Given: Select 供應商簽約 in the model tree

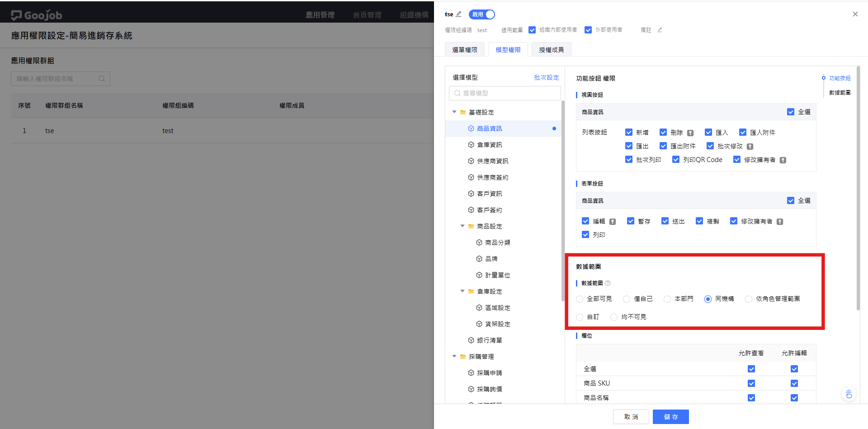Looking at the screenshot, I should [x=493, y=177].
